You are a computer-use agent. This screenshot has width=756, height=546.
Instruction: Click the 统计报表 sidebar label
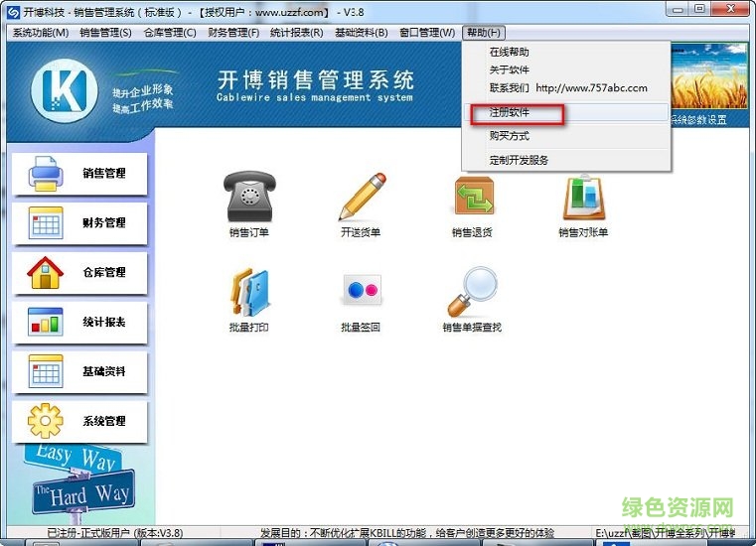tap(104, 322)
